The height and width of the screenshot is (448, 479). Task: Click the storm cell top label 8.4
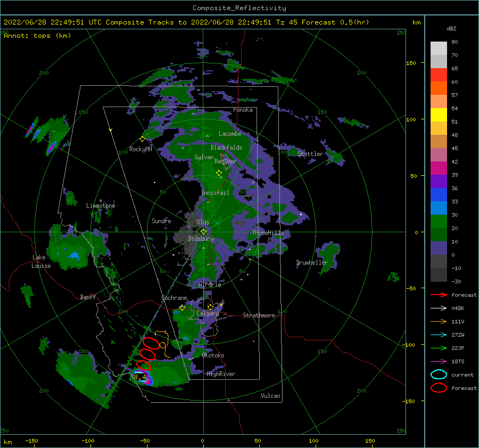(140, 377)
